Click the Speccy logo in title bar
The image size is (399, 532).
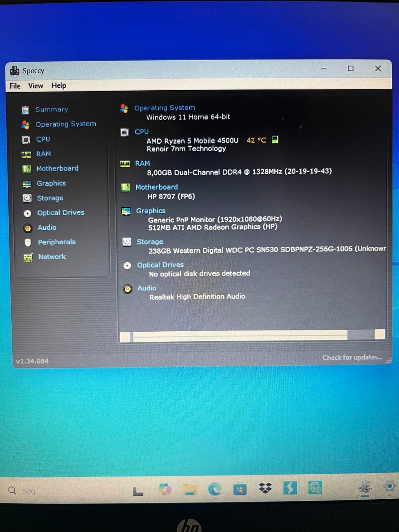coord(15,71)
